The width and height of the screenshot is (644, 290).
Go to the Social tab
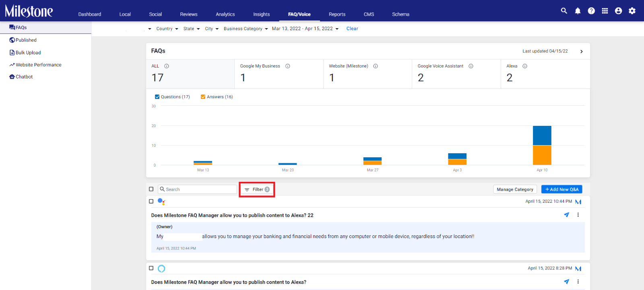(x=155, y=14)
